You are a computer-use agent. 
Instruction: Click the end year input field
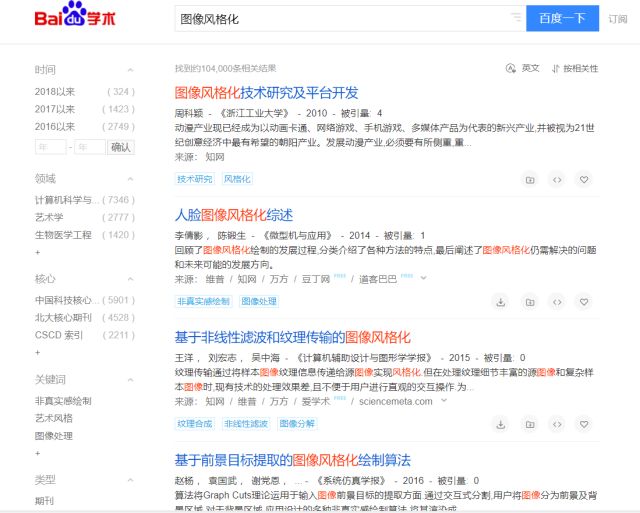pyautogui.click(x=90, y=147)
